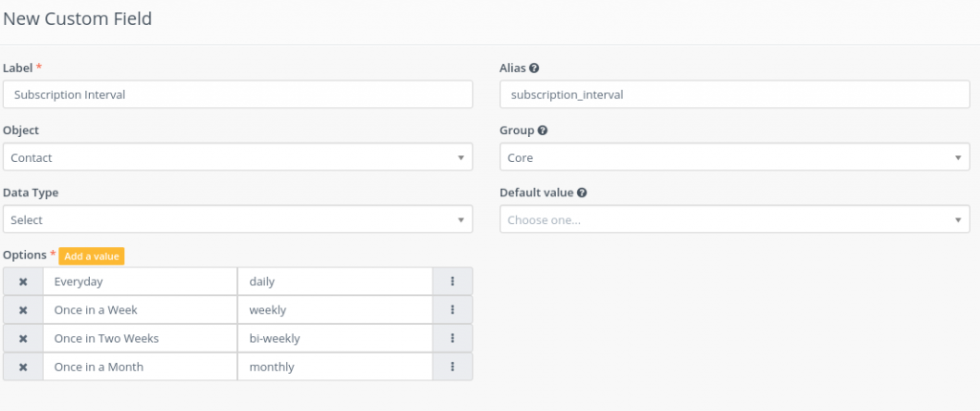Viewport: 980px width, 411px height.
Task: Remove the Once in a Week option
Action: [x=23, y=309]
